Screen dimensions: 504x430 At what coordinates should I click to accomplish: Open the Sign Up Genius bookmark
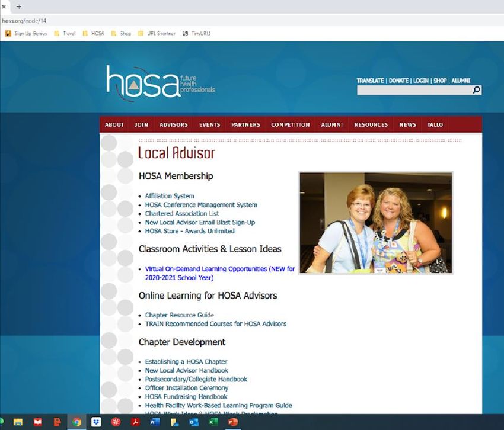[26, 33]
